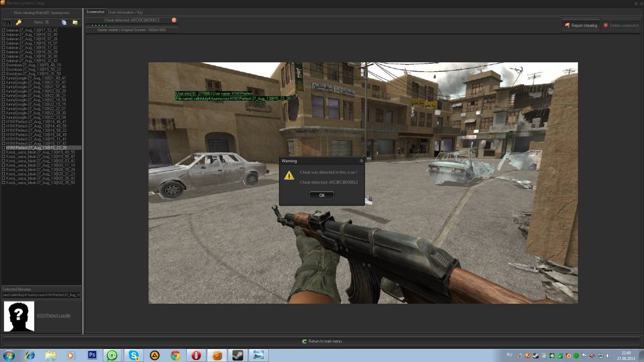Click the copy documents icon above file list
This screenshot has height=362, width=644.
[64, 23]
